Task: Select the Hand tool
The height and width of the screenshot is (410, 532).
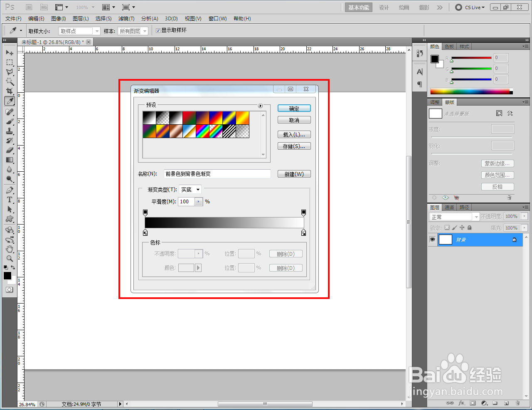Action: [x=10, y=249]
